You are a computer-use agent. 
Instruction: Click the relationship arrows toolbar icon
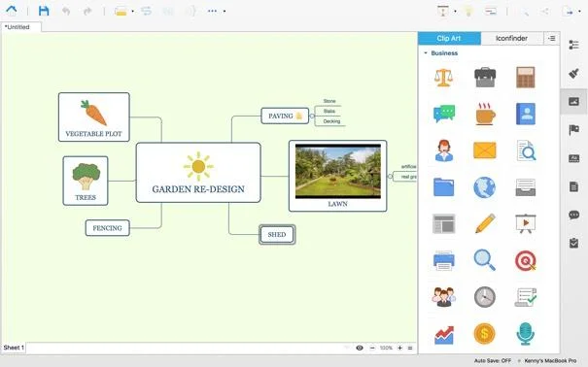(x=146, y=11)
